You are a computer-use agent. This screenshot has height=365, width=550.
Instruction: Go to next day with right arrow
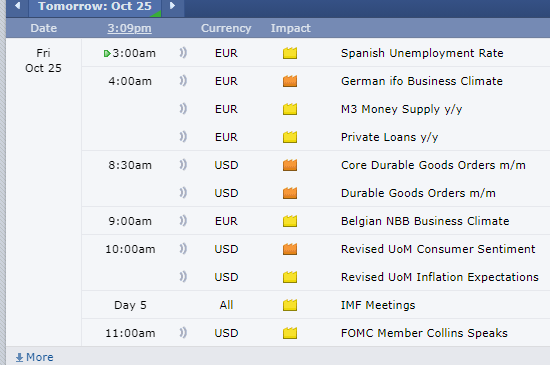pyautogui.click(x=172, y=6)
